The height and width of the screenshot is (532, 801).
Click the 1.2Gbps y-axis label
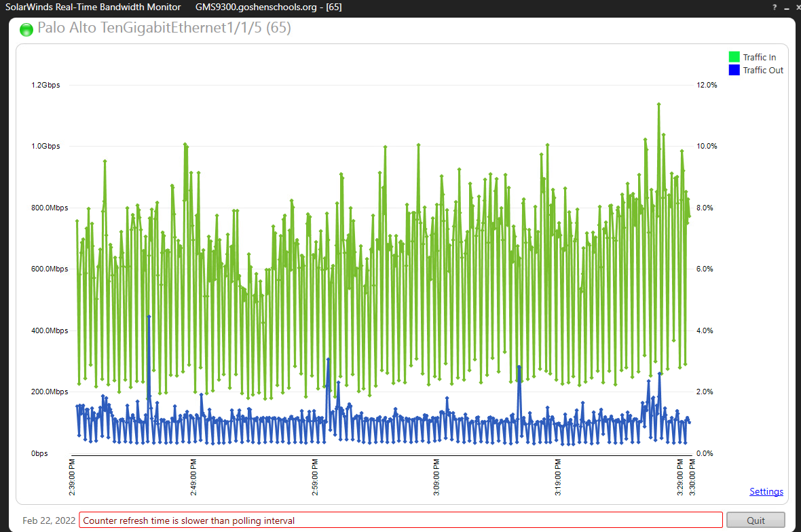click(45, 85)
